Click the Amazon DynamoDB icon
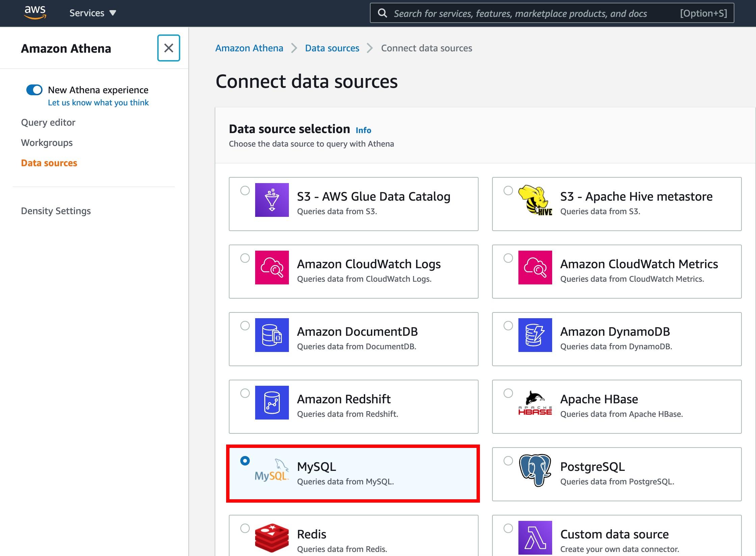 [535, 335]
